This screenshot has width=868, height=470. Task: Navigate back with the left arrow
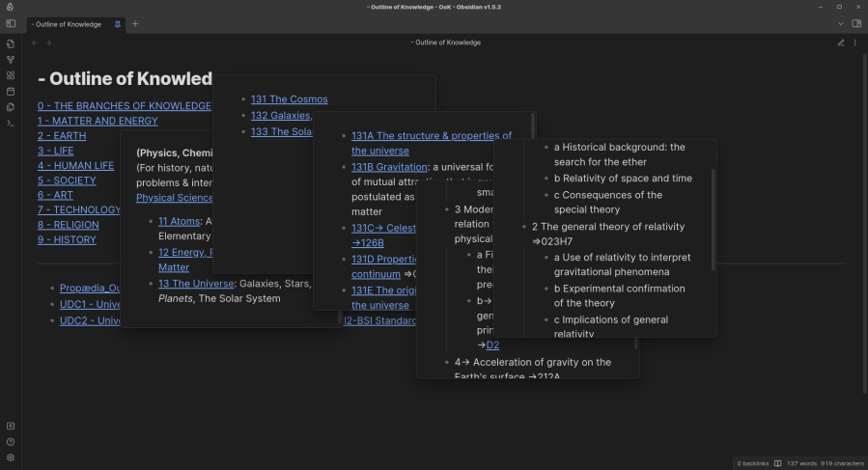point(35,42)
